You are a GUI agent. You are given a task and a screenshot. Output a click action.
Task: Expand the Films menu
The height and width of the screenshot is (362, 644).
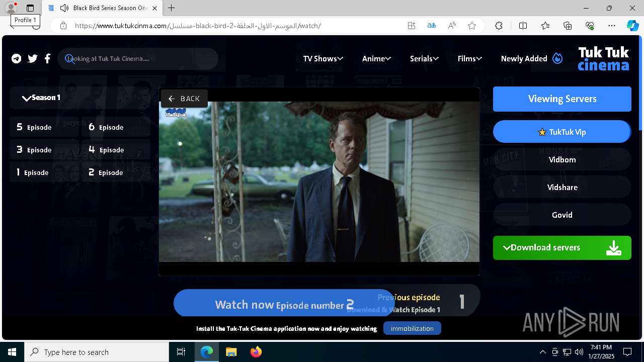point(470,59)
